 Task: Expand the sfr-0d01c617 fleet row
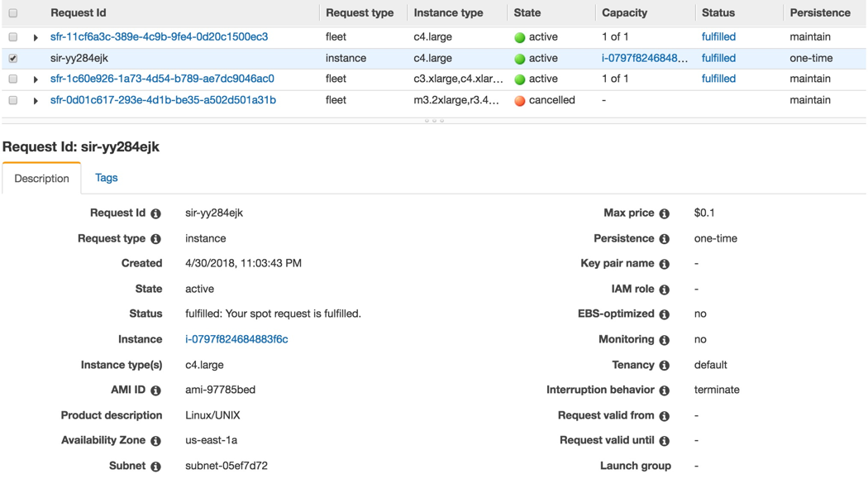pos(36,101)
